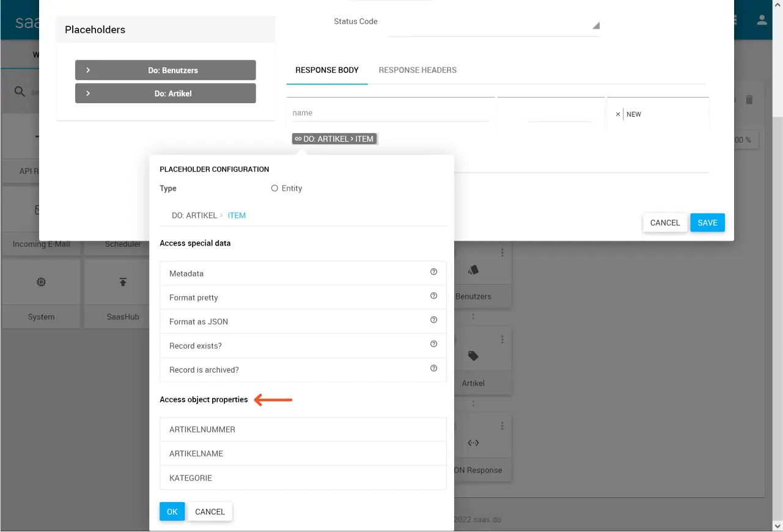Viewport: 783px width, 532px height.
Task: Select ITEM in the breadcrumb path
Action: 237,216
